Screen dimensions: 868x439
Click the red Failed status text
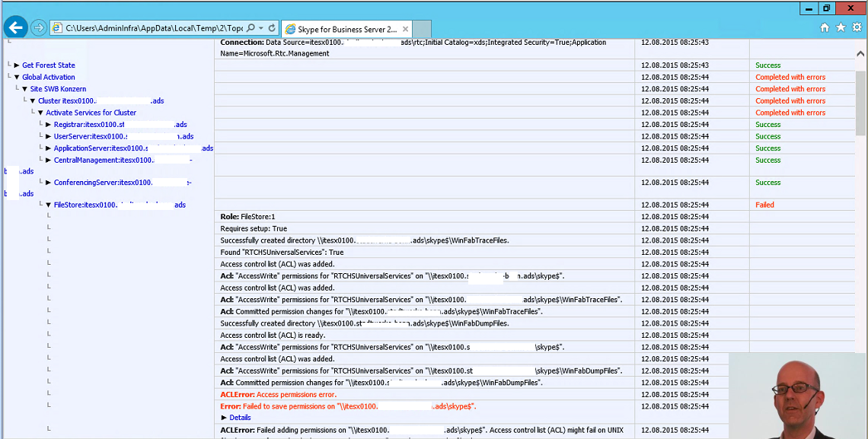tap(764, 205)
